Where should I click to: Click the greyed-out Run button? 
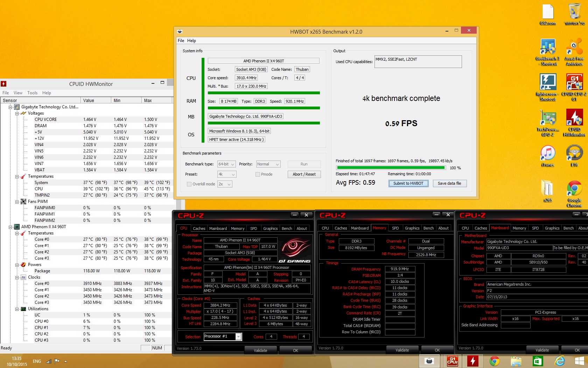(304, 164)
